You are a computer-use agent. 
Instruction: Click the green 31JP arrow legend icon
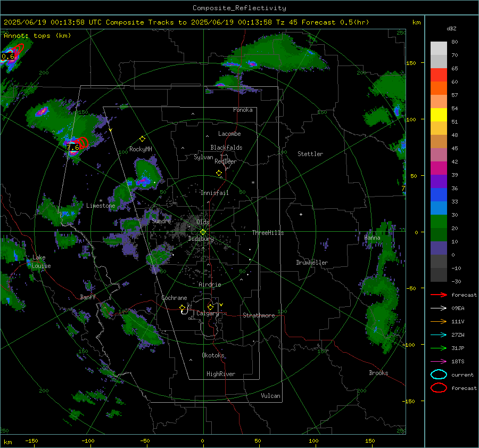(439, 348)
